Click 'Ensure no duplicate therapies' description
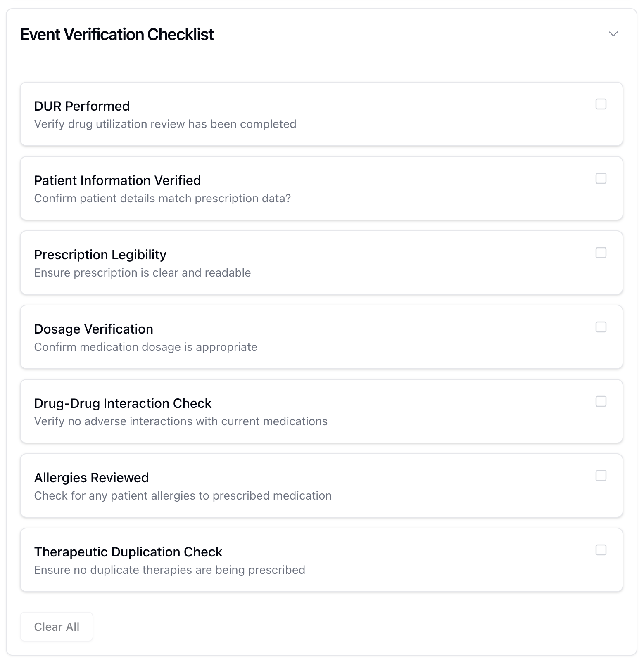Screen dimensions: 644x663 [169, 570]
